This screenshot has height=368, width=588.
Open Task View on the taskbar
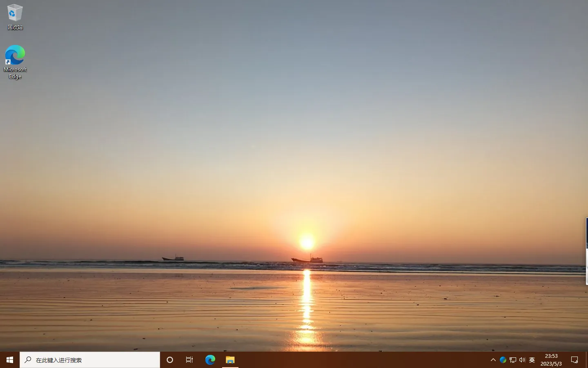point(189,360)
